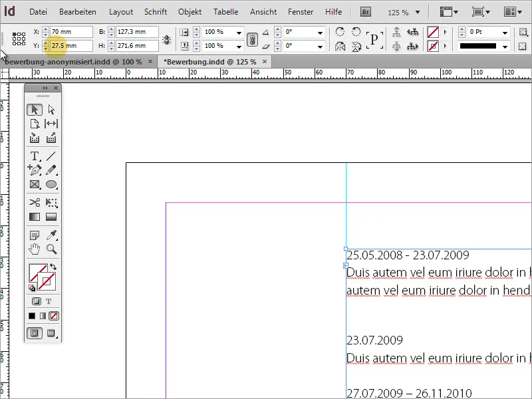The image size is (532, 399).
Task: Select the Ellipse tool
Action: [x=51, y=184]
